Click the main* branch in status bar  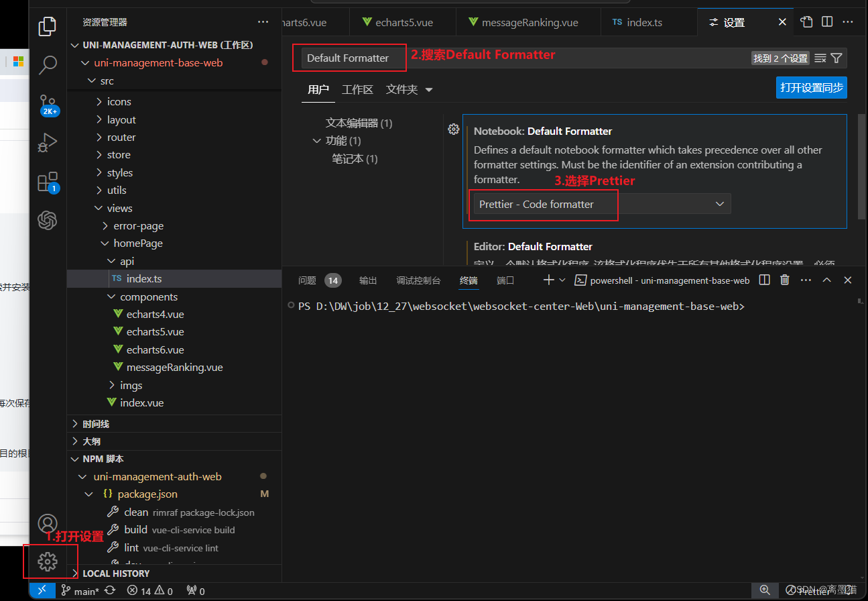tap(80, 591)
